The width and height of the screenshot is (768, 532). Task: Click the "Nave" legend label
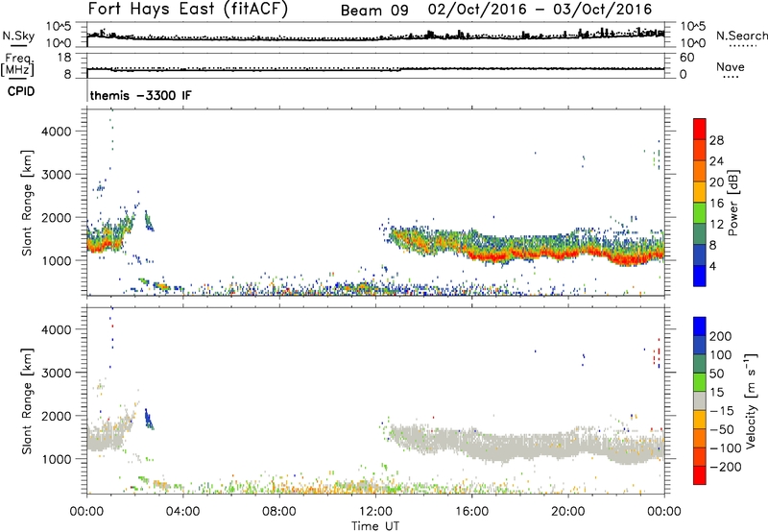pos(731,66)
